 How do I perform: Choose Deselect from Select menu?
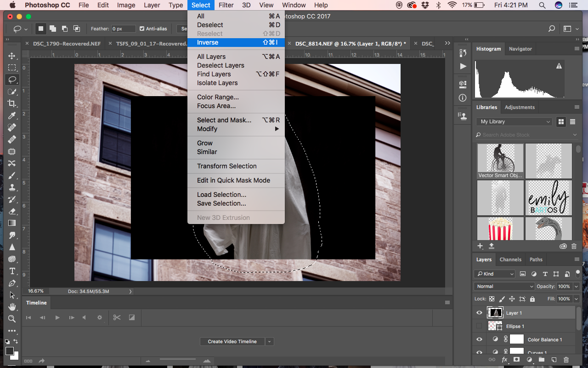click(x=236, y=25)
